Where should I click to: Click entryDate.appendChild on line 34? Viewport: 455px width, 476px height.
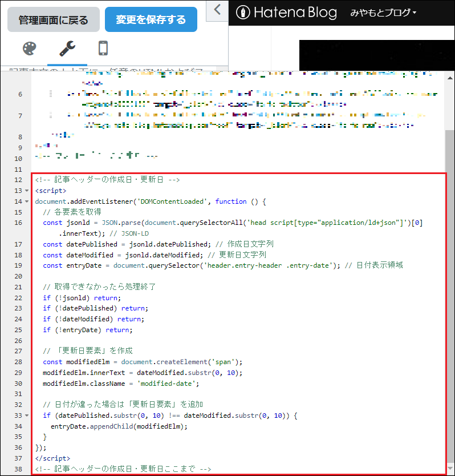point(92,426)
